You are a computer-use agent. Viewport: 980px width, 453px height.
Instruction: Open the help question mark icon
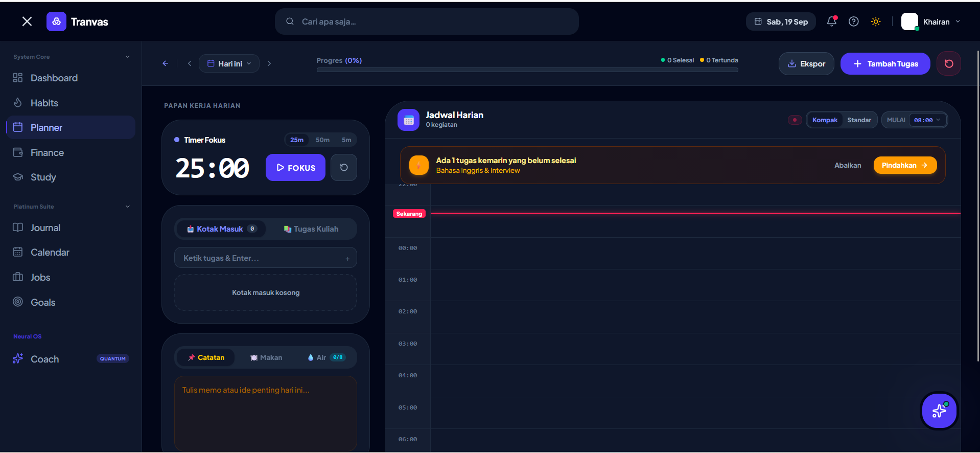(853, 21)
